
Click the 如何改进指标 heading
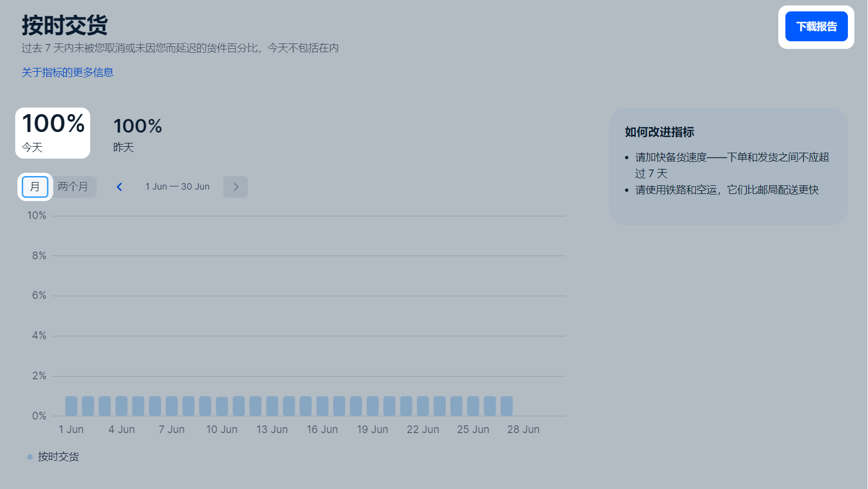pyautogui.click(x=659, y=132)
